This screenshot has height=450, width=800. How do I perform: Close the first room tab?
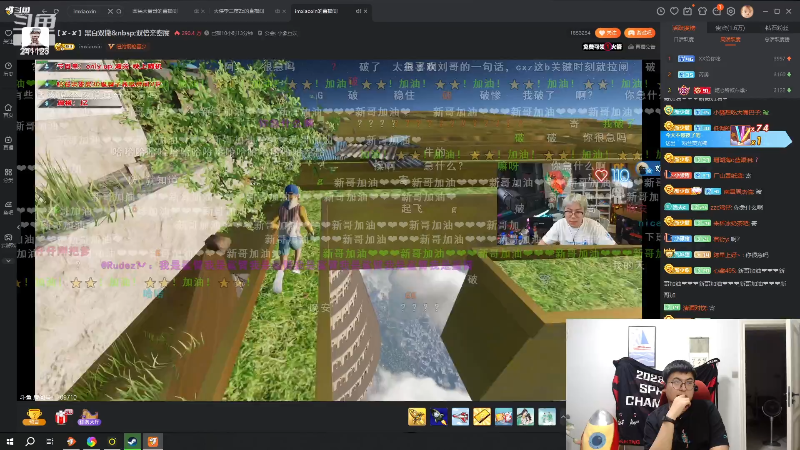pyautogui.click(x=203, y=11)
